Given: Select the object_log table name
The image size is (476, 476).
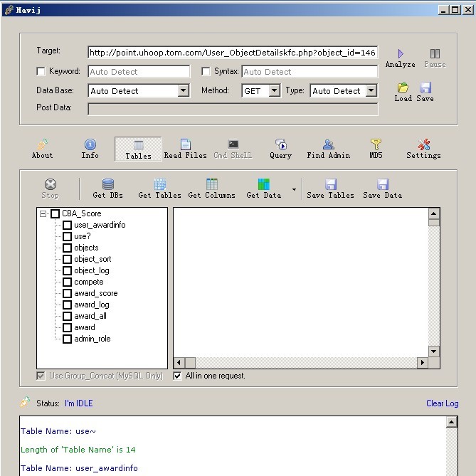Looking at the screenshot, I should click(x=92, y=270).
